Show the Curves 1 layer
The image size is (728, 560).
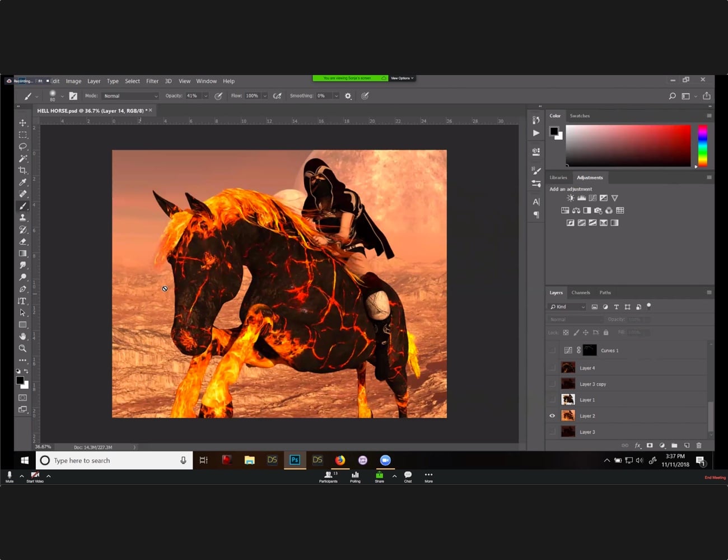click(x=552, y=350)
